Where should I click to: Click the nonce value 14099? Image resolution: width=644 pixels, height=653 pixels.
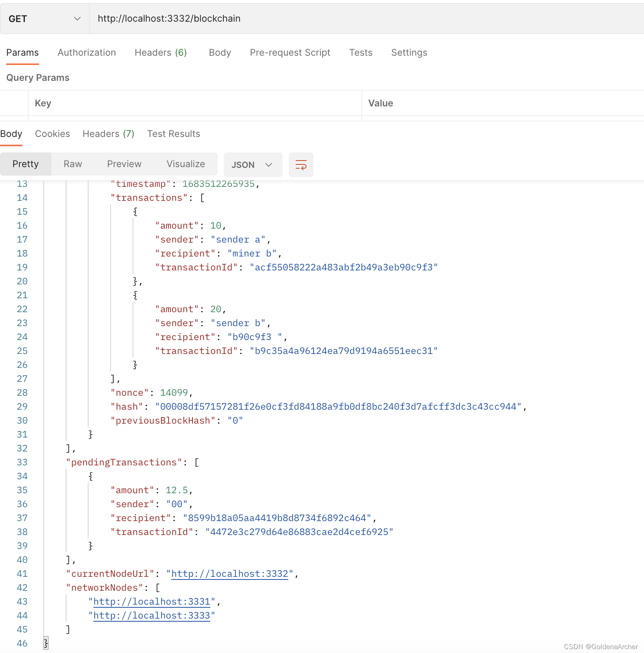click(x=174, y=393)
